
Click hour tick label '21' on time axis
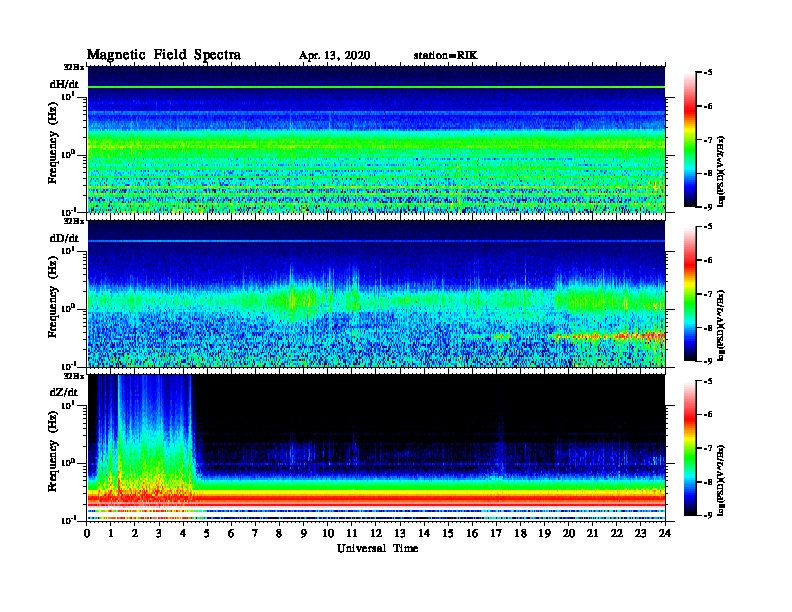592,533
